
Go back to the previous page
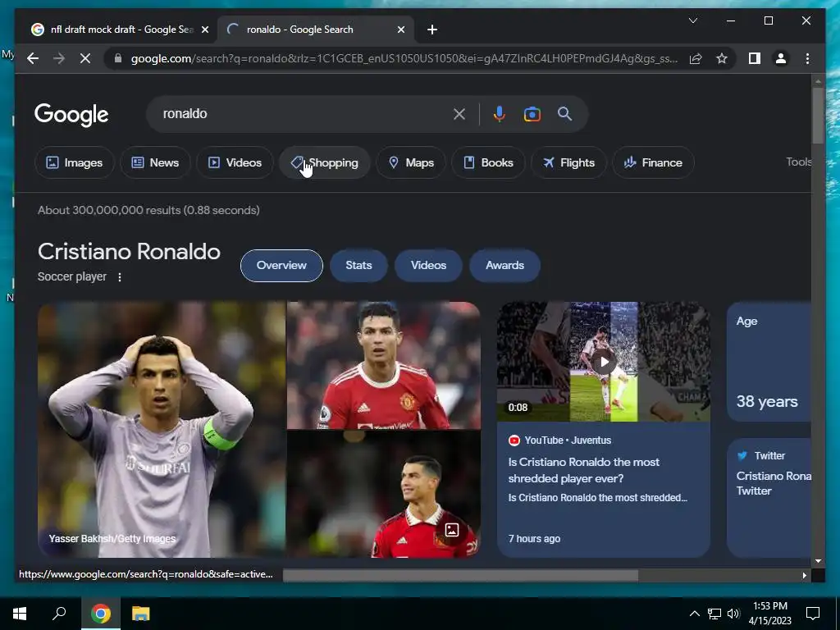[x=33, y=58]
